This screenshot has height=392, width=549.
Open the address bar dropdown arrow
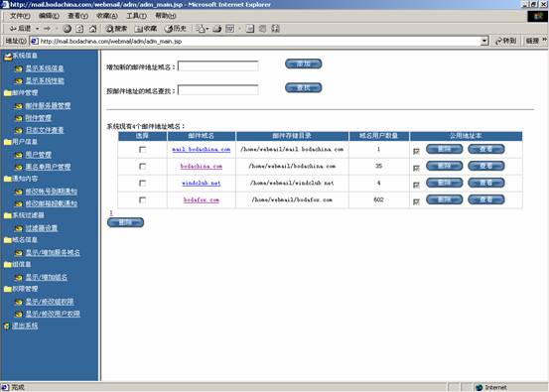[x=484, y=42]
